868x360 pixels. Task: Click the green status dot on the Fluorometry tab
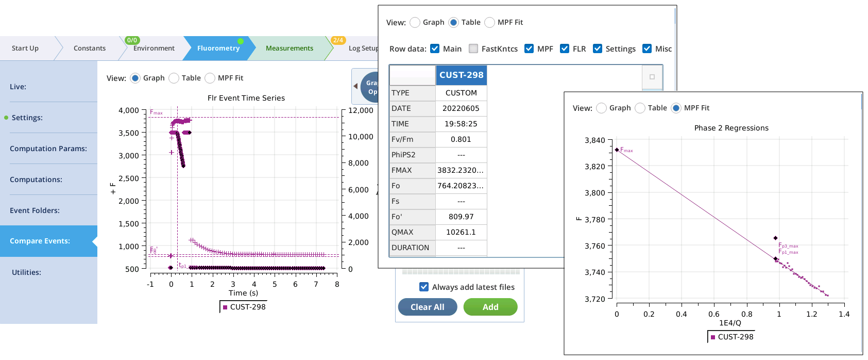pos(241,41)
